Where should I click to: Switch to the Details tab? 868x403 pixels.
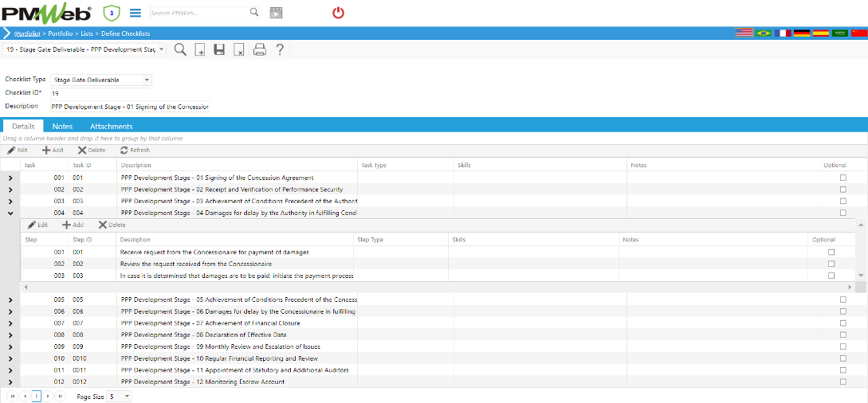(23, 127)
